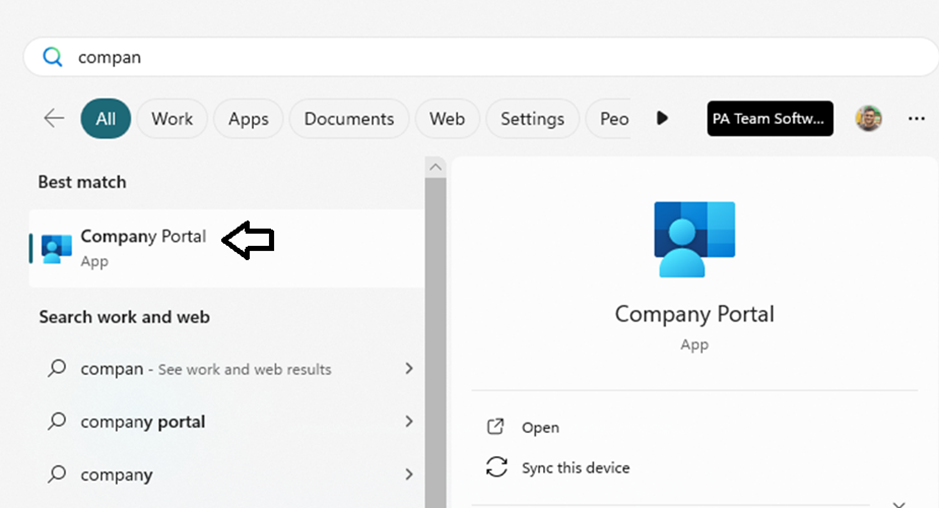The width and height of the screenshot is (939, 508).
Task: Expand the 'company portal' suggestion chevron
Action: tap(408, 421)
